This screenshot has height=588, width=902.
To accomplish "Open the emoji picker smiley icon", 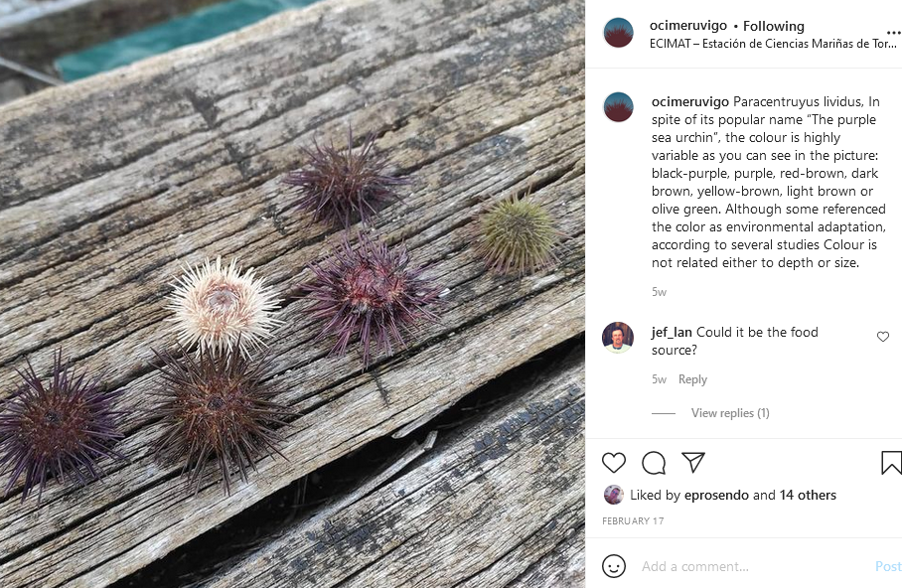I will tap(614, 566).
